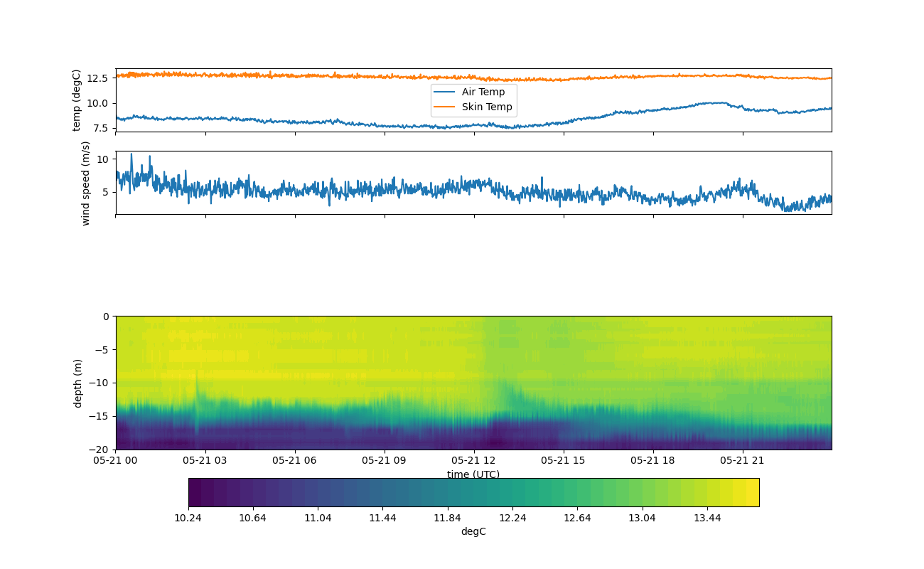
Task: Click the '05-21 21' time tick label
Action: 743,460
